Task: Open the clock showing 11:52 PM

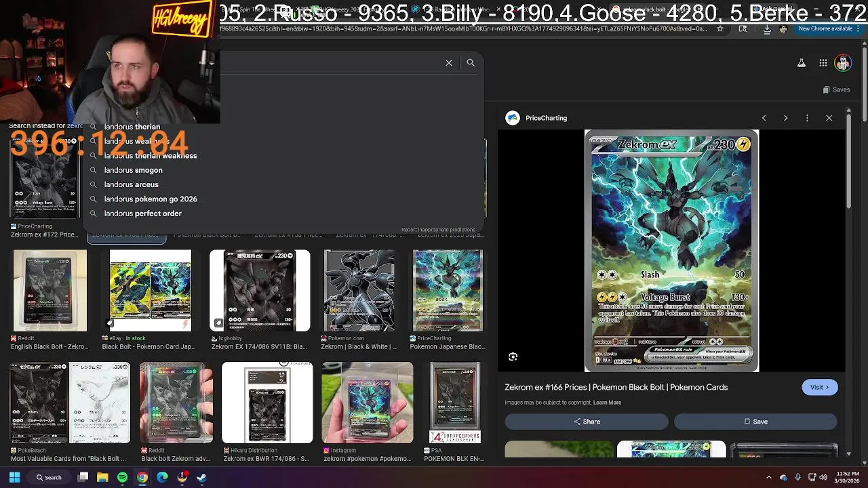Action: tap(848, 477)
